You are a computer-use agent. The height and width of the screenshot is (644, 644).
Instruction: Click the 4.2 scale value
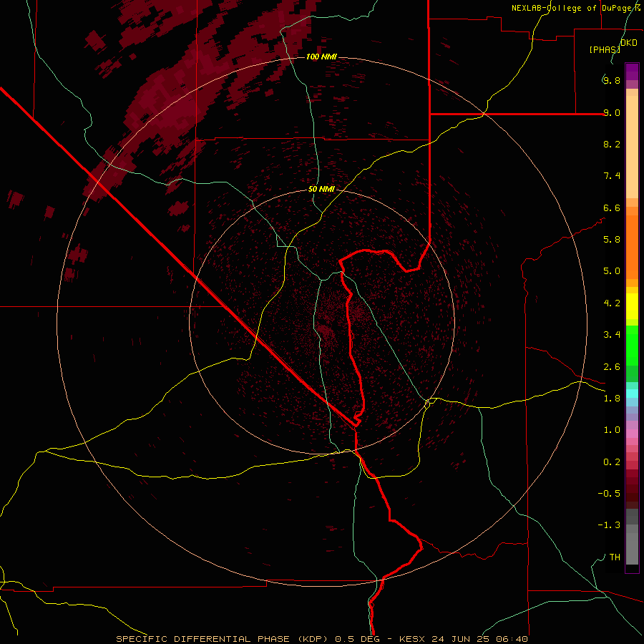tap(612, 303)
